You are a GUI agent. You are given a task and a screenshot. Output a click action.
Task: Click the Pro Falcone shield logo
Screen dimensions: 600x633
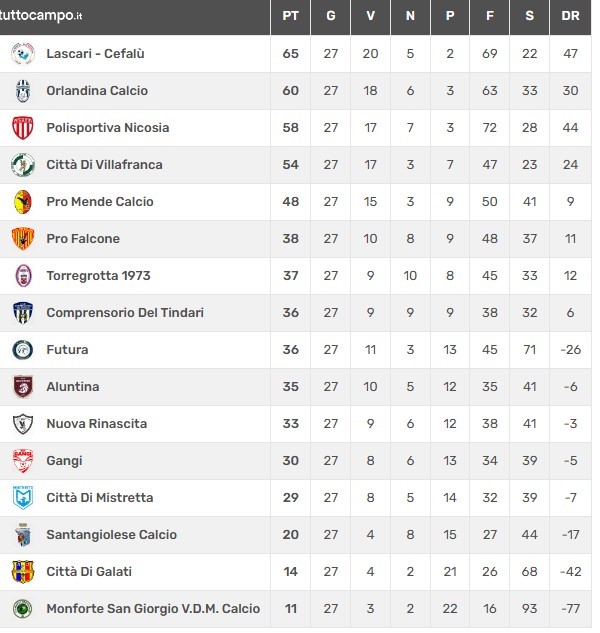click(x=23, y=239)
